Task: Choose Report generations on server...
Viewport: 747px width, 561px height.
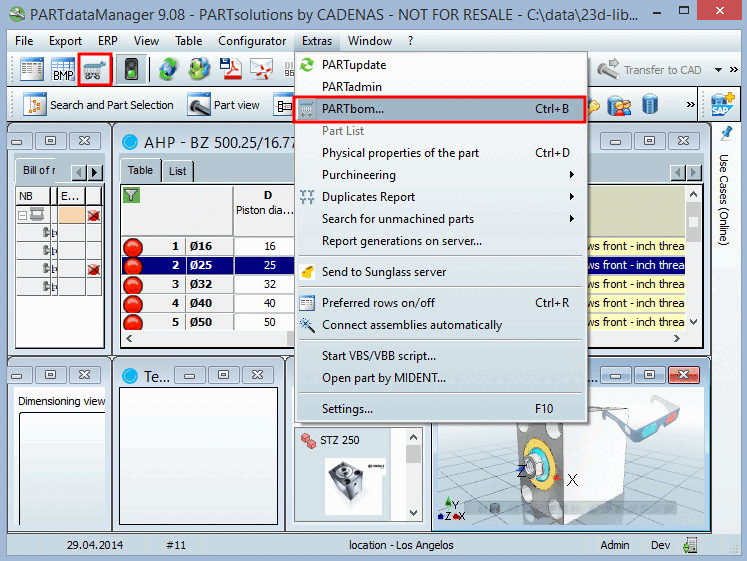Action: pos(440,241)
